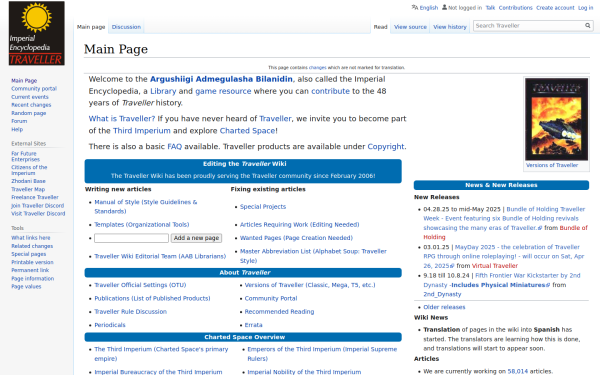Open Community portal in the sidebar
This screenshot has height=375, width=600.
tap(34, 89)
